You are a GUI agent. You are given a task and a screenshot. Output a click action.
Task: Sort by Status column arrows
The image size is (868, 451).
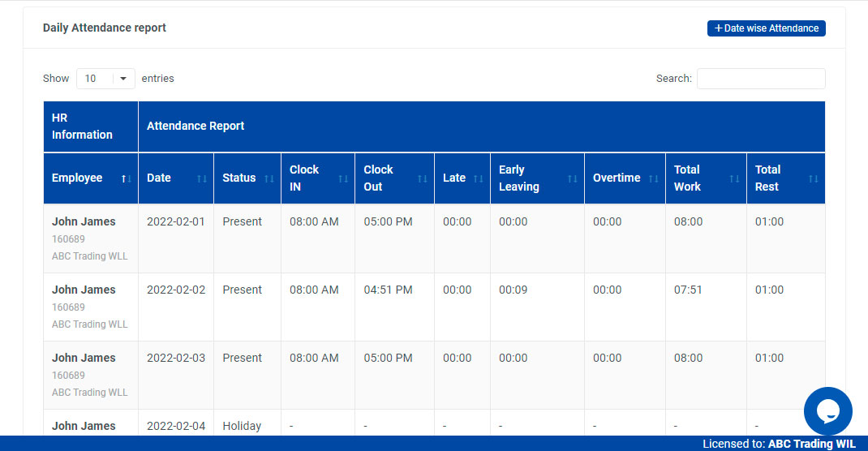pyautogui.click(x=269, y=178)
